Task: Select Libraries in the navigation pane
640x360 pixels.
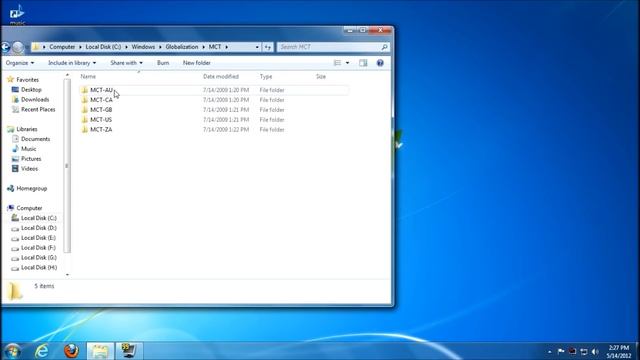Action: [27, 129]
